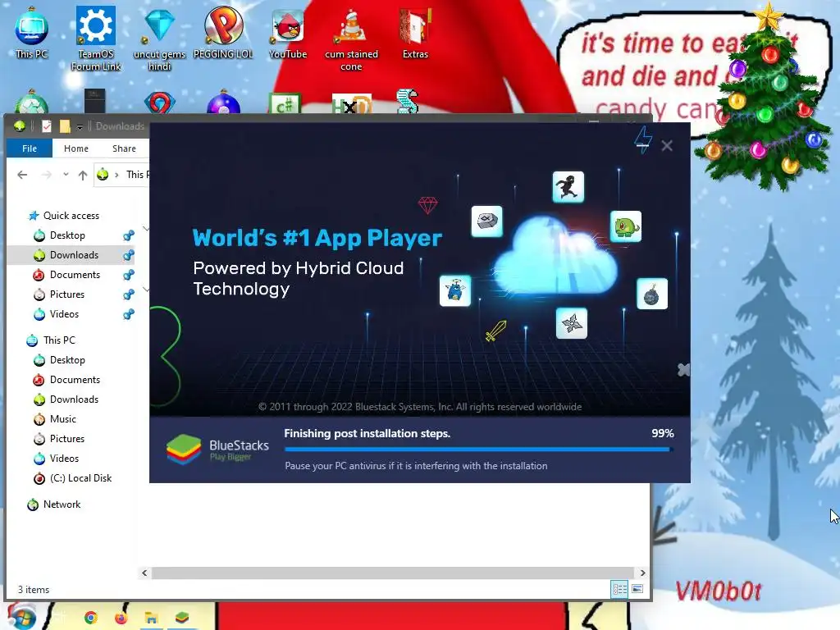840x630 pixels.
Task: Open recent locations dropdown arrow
Action: [x=66, y=175]
